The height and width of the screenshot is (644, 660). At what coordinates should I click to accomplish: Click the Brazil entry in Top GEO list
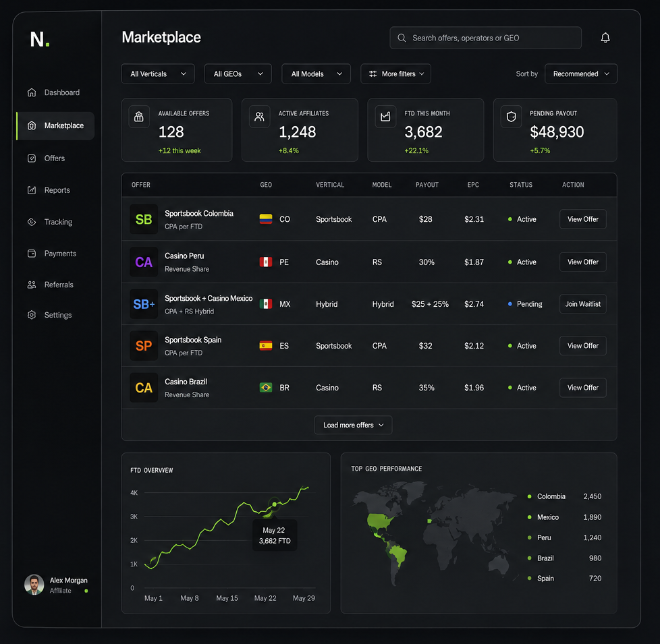[564, 558]
